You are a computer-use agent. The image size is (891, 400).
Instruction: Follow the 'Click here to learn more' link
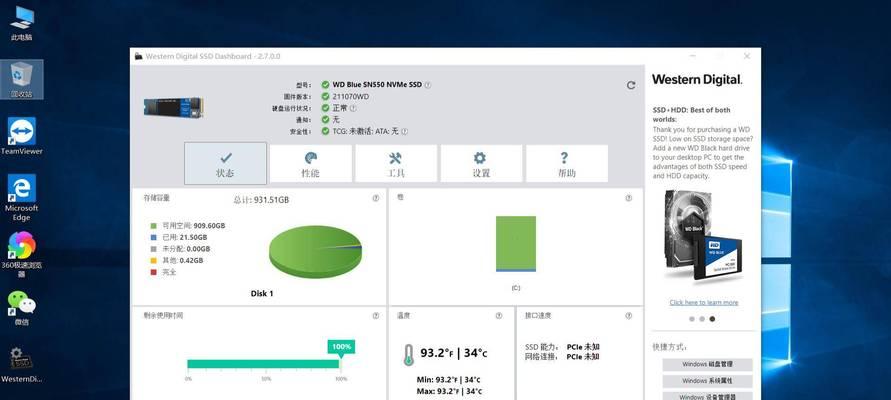[703, 302]
